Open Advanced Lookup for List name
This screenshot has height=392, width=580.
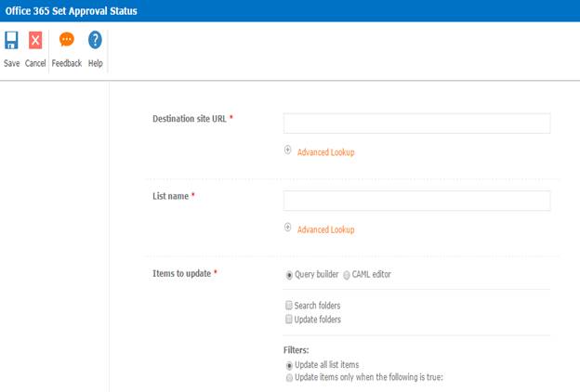click(x=325, y=229)
